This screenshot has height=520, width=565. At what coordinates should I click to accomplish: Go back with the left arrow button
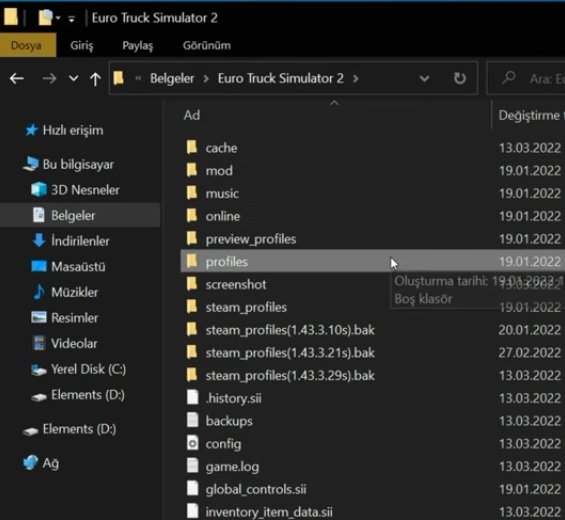coord(17,78)
